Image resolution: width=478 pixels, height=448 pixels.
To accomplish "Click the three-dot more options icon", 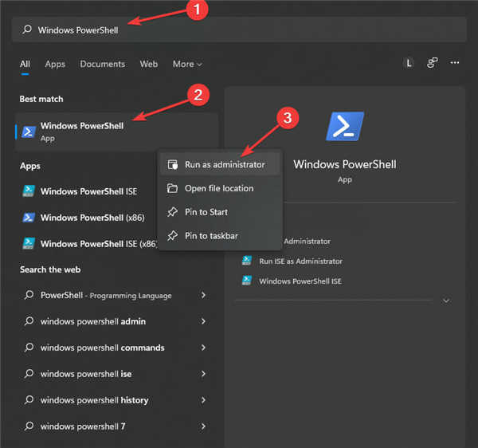I will pyautogui.click(x=455, y=64).
